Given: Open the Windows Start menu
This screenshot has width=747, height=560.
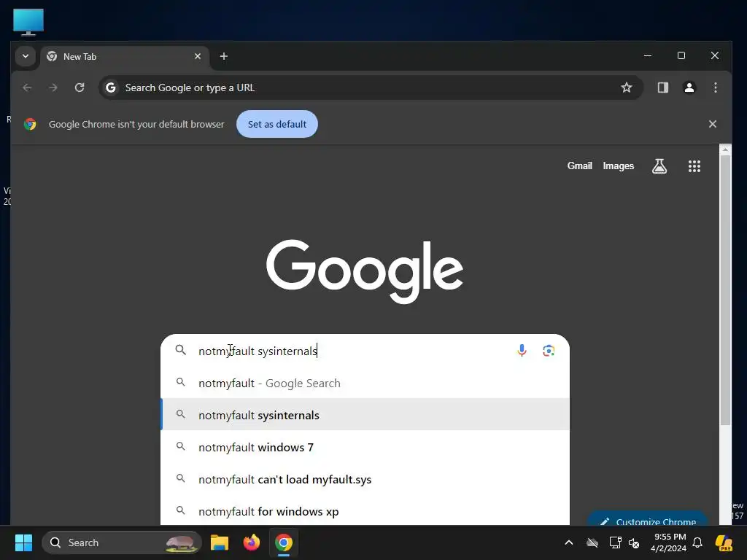Looking at the screenshot, I should [23, 542].
